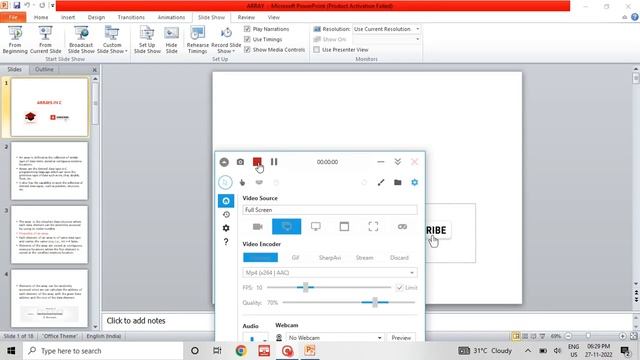Click the Hide Slide button
Screen dimensions: 640x360
pos(171,39)
